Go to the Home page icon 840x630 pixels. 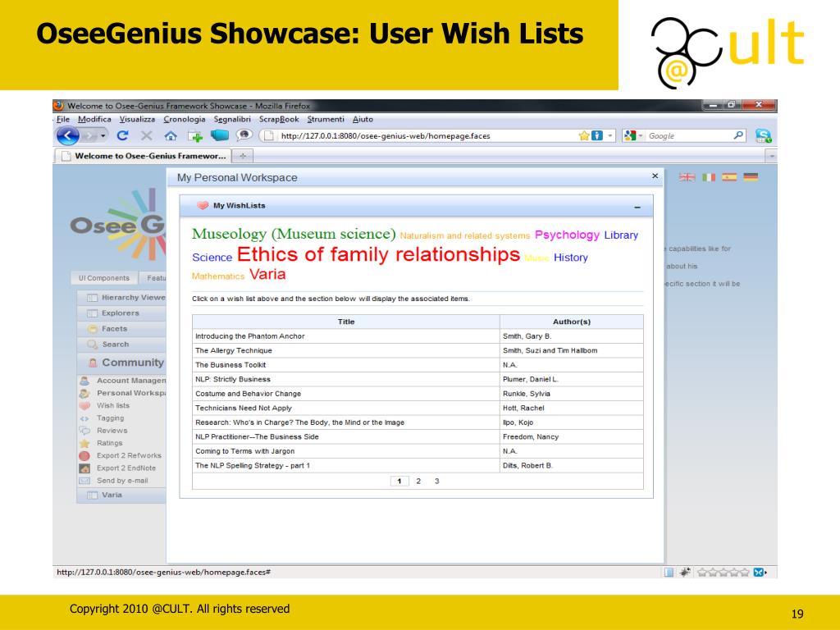click(171, 136)
